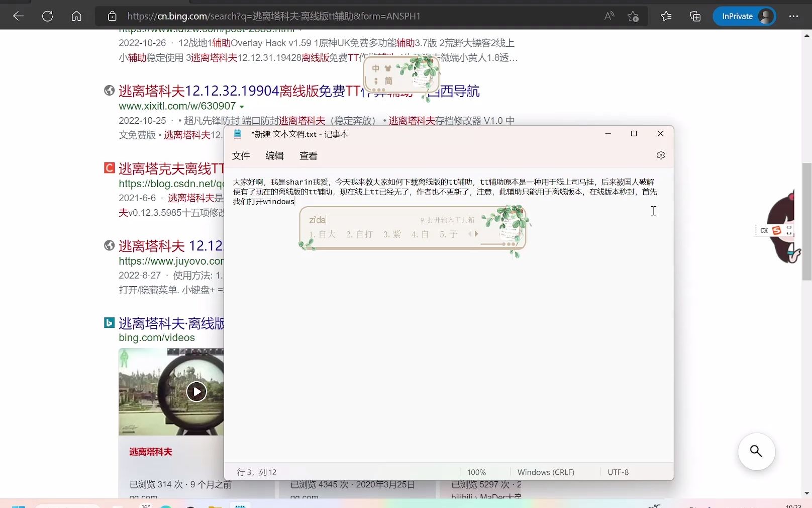Open 逃离塔科夫·离线版 videos heading
Screen dimensions: 812x508
171,323
